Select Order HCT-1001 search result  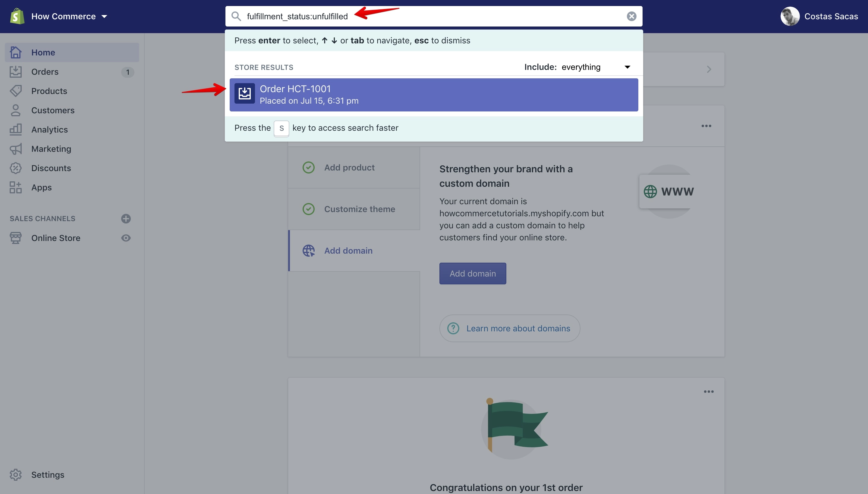coord(434,95)
